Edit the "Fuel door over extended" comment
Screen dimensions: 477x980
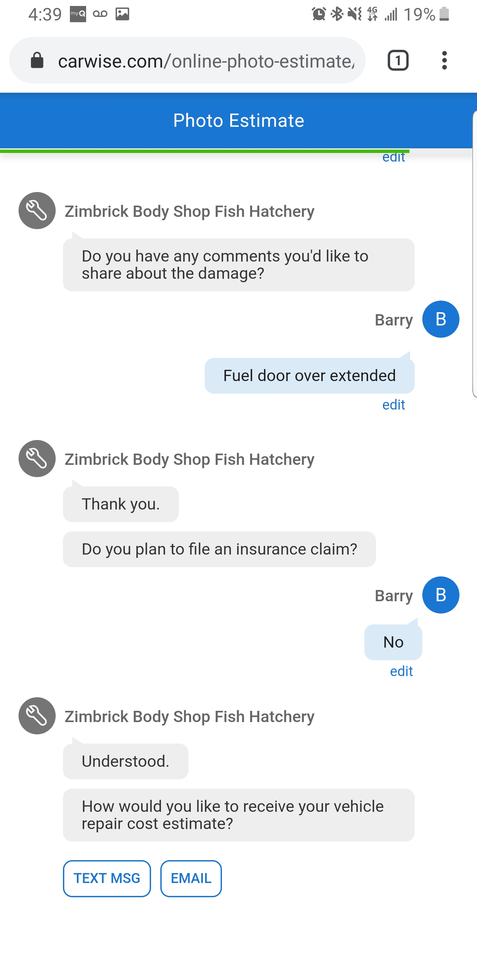click(393, 405)
